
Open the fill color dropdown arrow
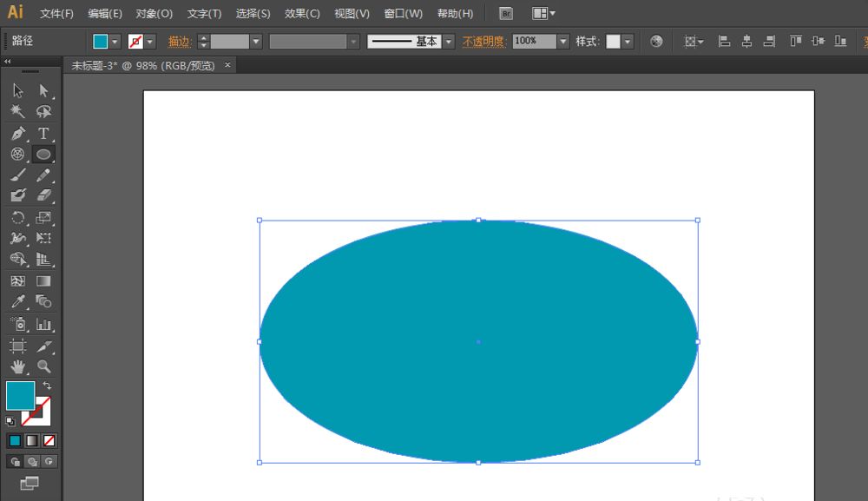coord(115,42)
